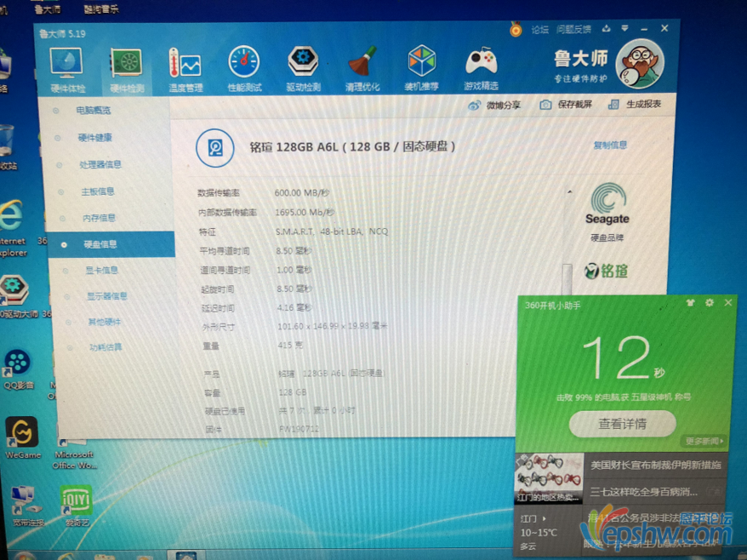The height and width of the screenshot is (560, 747).
Task: Open 硬件体检 hardware checkup icon
Action: pyautogui.click(x=66, y=70)
